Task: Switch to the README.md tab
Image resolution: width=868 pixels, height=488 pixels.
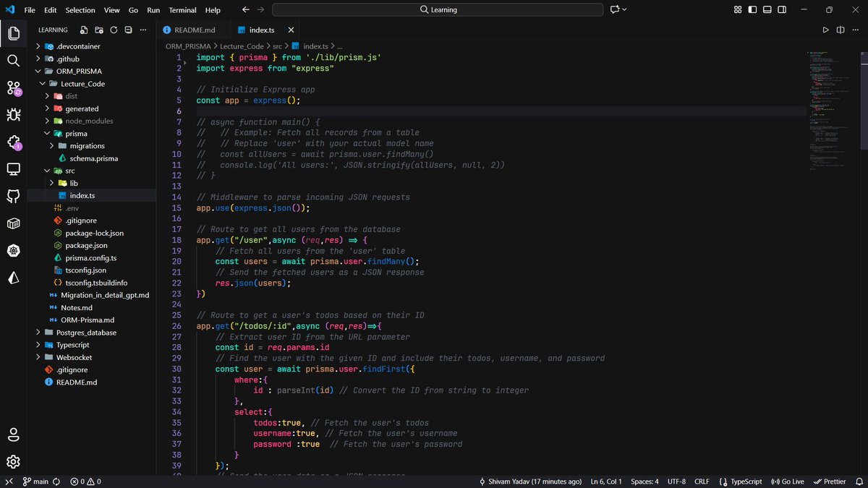Action: tap(192, 30)
